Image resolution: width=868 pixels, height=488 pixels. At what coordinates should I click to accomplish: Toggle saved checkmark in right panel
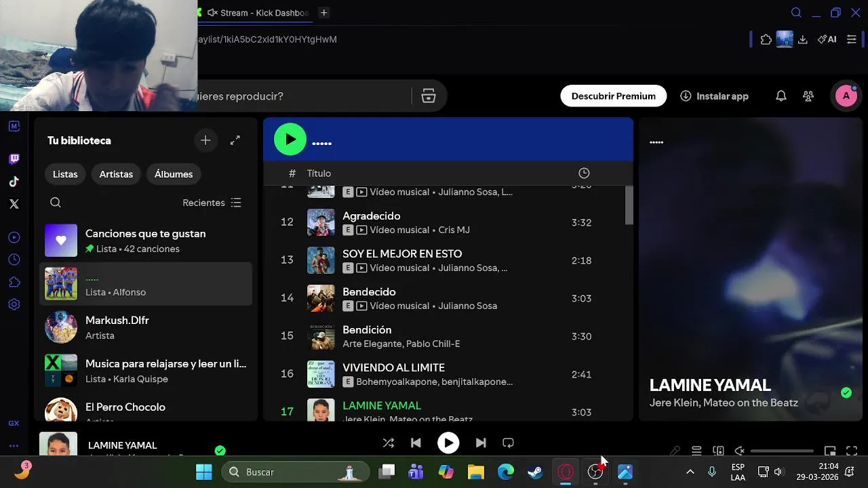point(846,392)
